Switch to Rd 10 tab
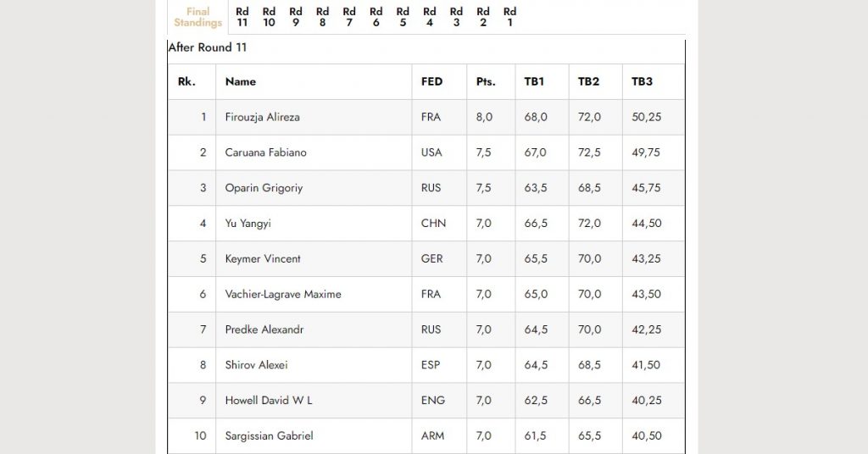The width and height of the screenshot is (868, 454). pyautogui.click(x=269, y=17)
